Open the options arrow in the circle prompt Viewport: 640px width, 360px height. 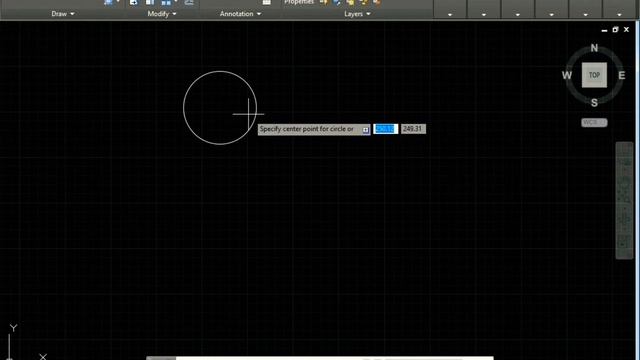(x=366, y=130)
